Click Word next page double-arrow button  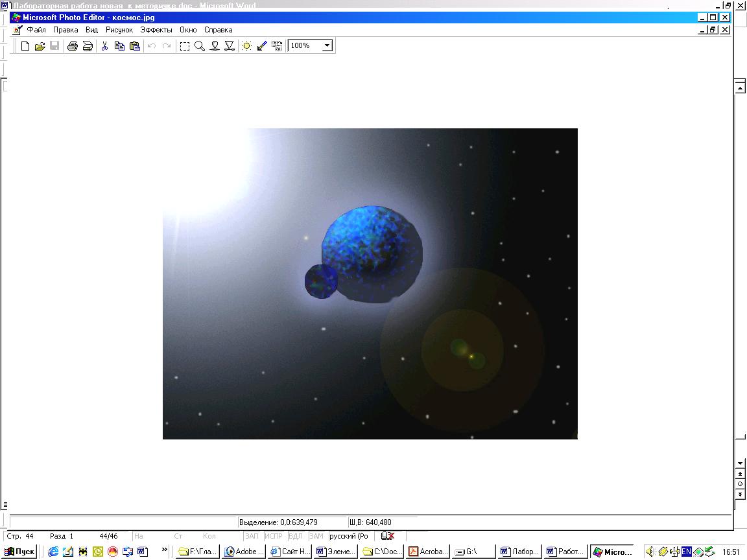[x=740, y=495]
